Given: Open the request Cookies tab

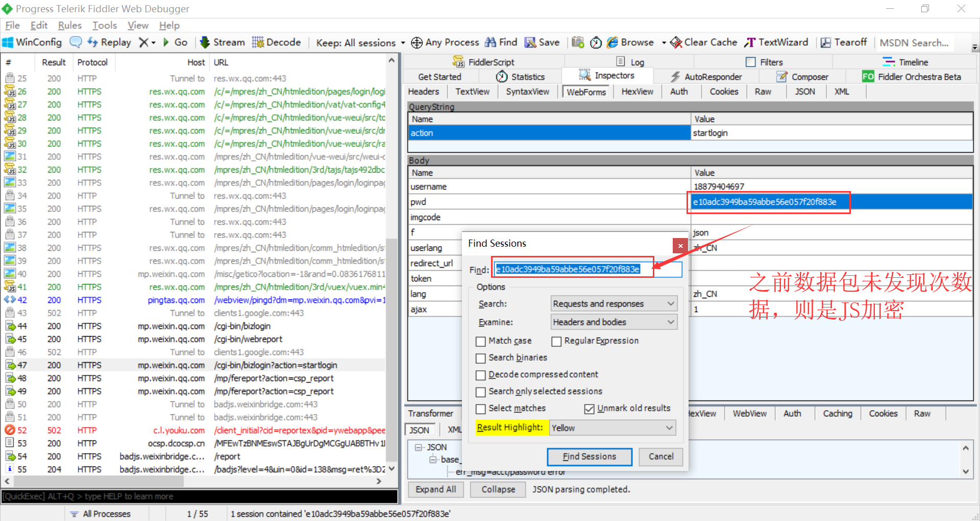Looking at the screenshot, I should (724, 91).
